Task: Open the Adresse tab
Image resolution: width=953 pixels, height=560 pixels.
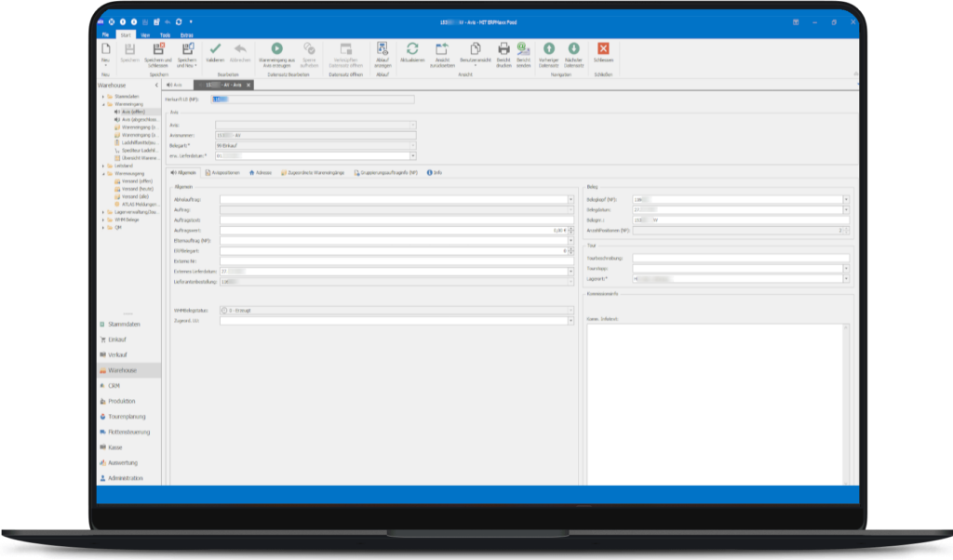Action: [x=261, y=172]
